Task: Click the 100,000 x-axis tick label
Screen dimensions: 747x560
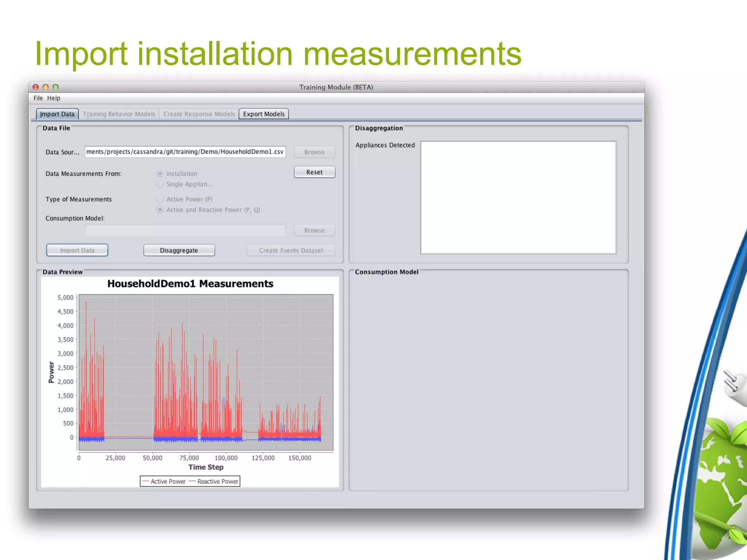Action: (x=226, y=458)
